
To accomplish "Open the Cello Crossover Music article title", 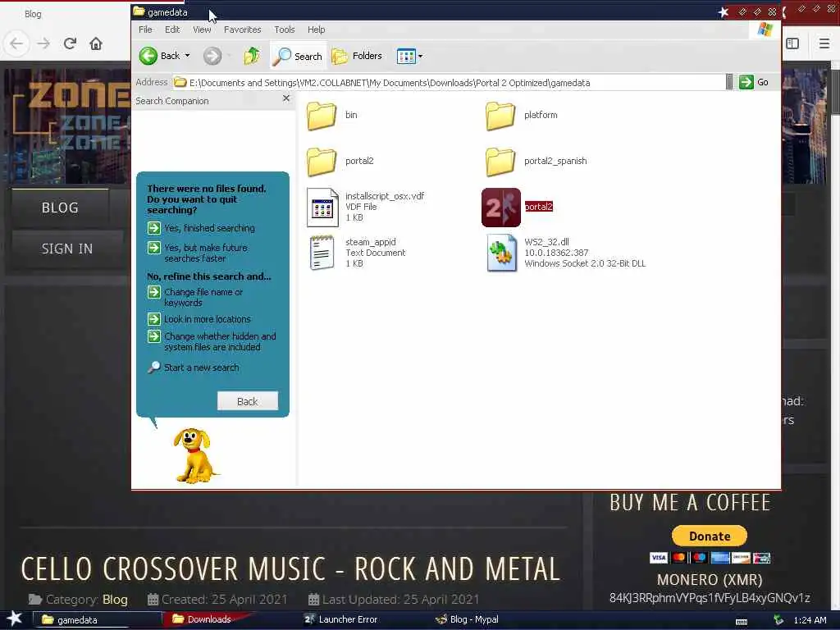I will (x=291, y=569).
